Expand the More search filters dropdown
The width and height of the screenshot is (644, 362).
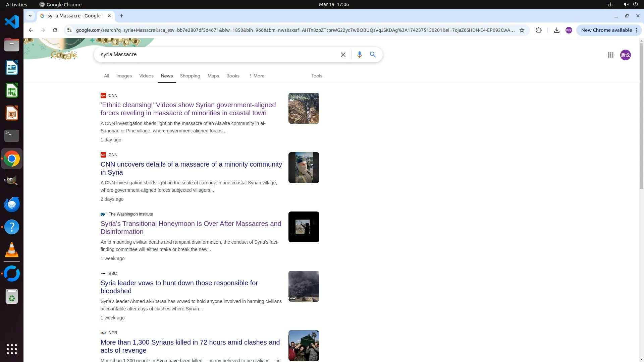point(256,76)
